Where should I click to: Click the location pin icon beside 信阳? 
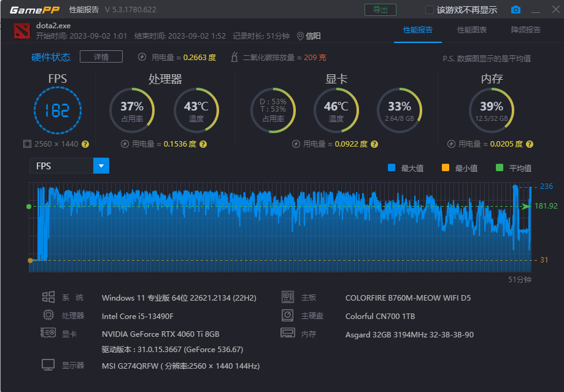pyautogui.click(x=300, y=36)
